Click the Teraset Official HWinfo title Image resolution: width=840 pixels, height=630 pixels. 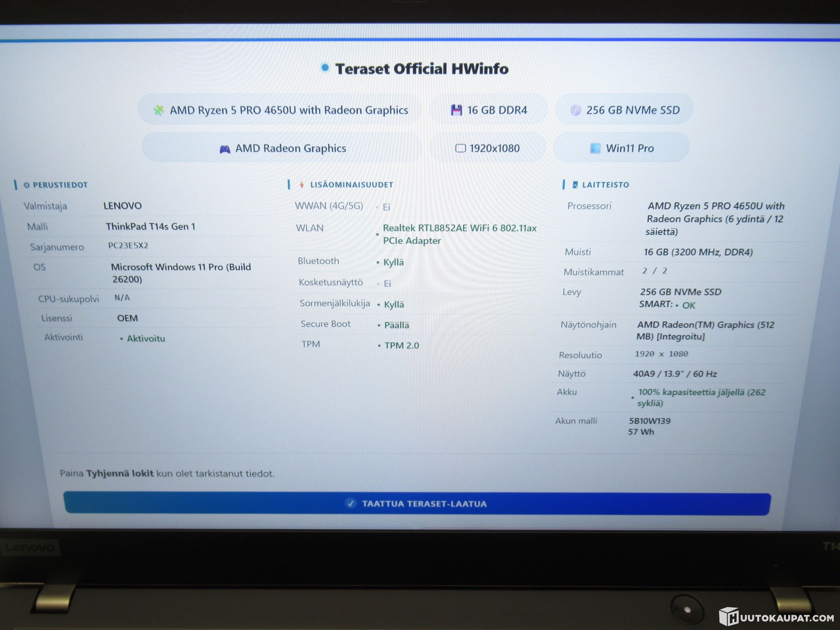[x=422, y=68]
